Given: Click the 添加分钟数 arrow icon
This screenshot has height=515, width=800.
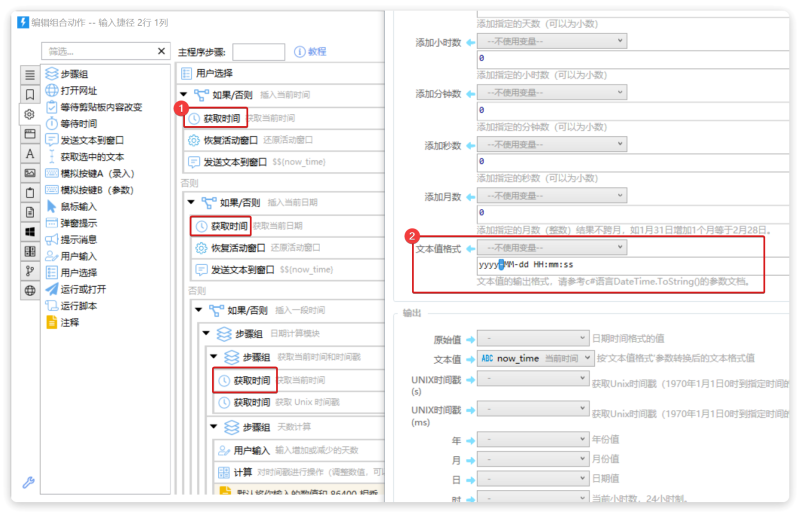Looking at the screenshot, I should point(470,93).
